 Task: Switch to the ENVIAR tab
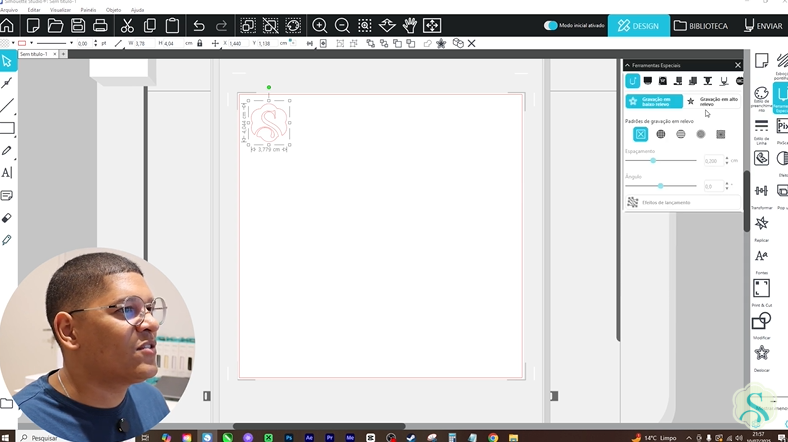click(763, 26)
